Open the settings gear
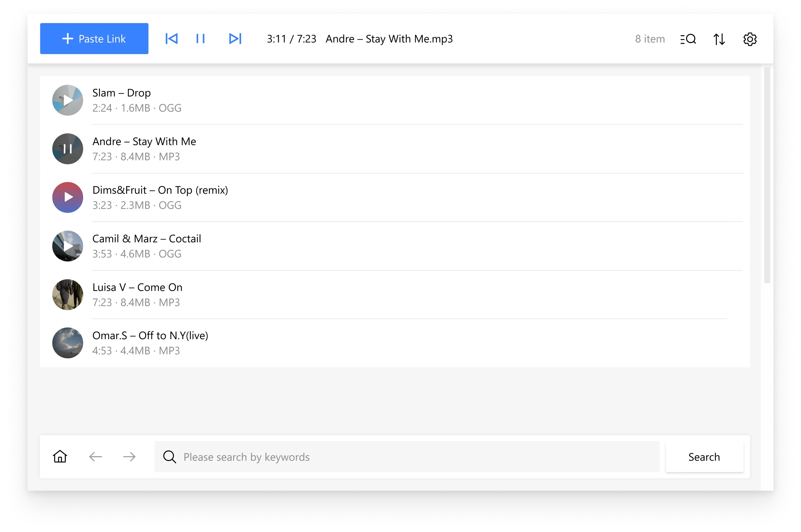Screen dimensions: 801x532 point(750,39)
